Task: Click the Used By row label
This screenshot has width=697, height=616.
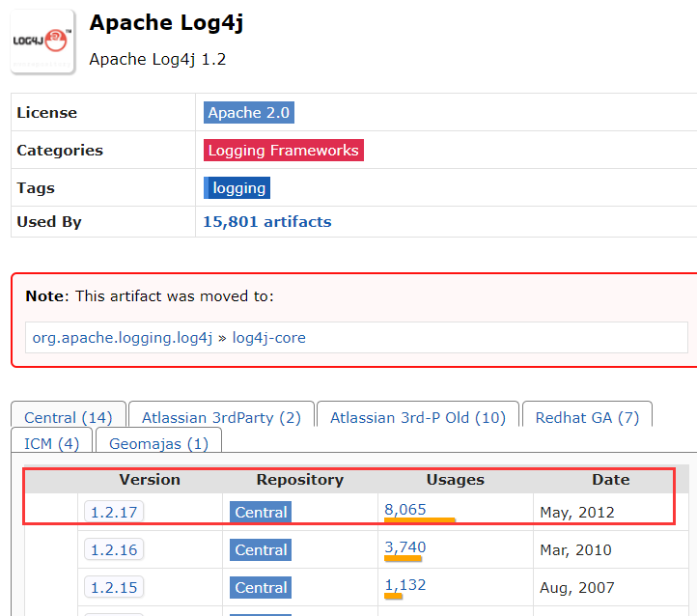Action: pos(49,221)
